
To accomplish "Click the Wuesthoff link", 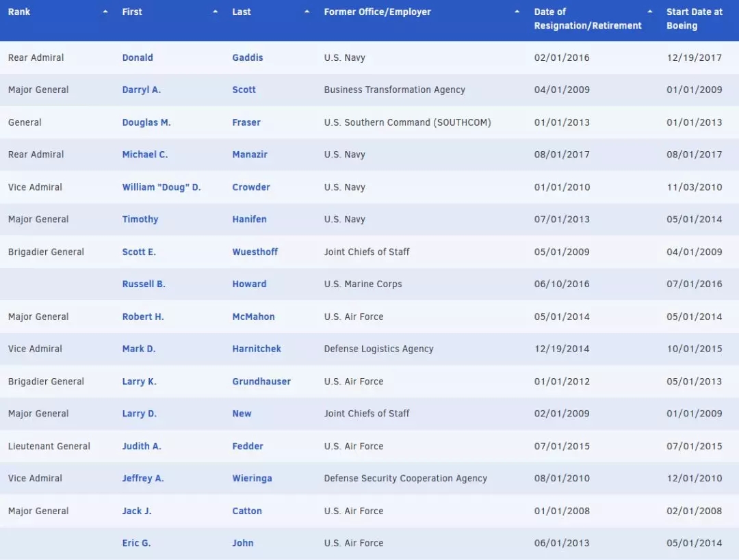I will [x=255, y=252].
